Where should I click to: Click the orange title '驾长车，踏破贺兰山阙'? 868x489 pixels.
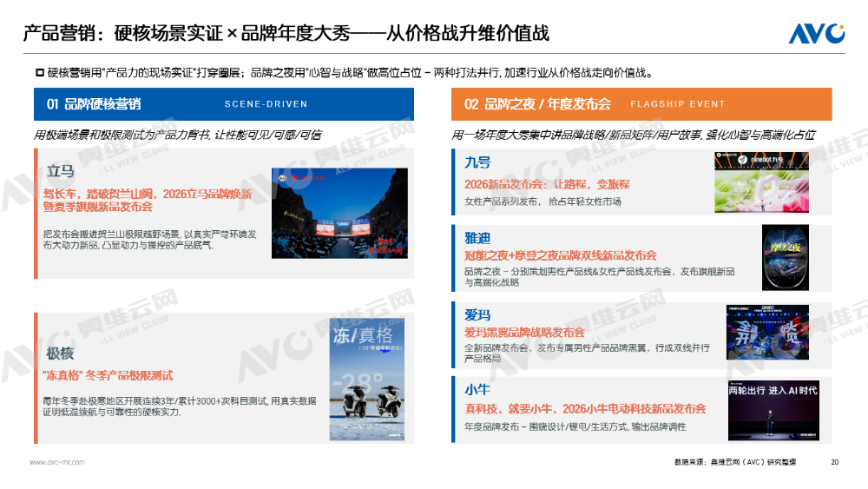[148, 200]
